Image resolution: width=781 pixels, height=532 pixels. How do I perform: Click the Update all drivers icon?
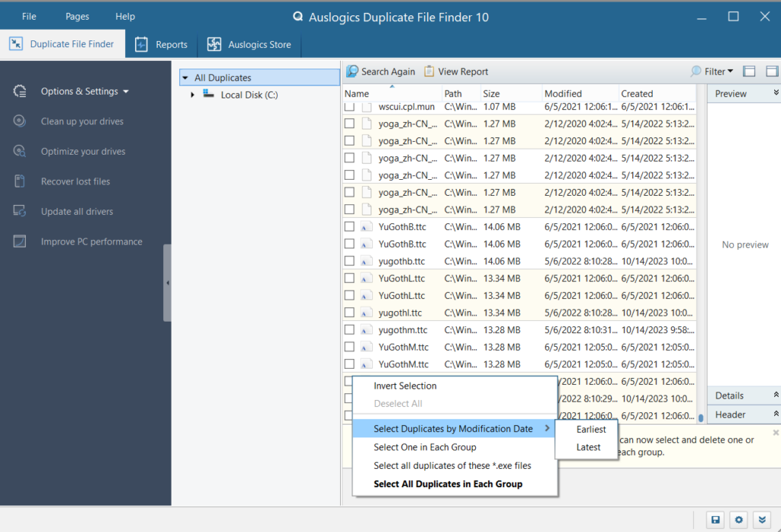pos(20,212)
